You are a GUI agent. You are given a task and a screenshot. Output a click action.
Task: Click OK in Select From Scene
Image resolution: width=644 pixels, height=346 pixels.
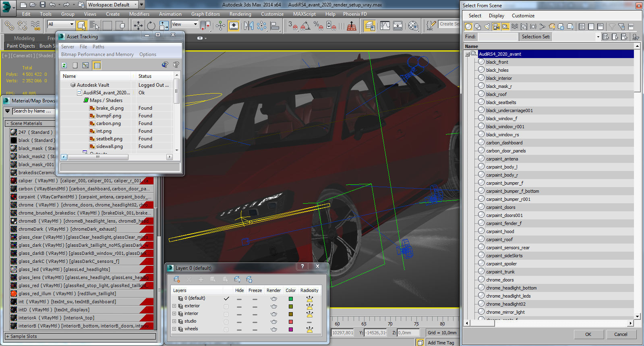point(588,334)
